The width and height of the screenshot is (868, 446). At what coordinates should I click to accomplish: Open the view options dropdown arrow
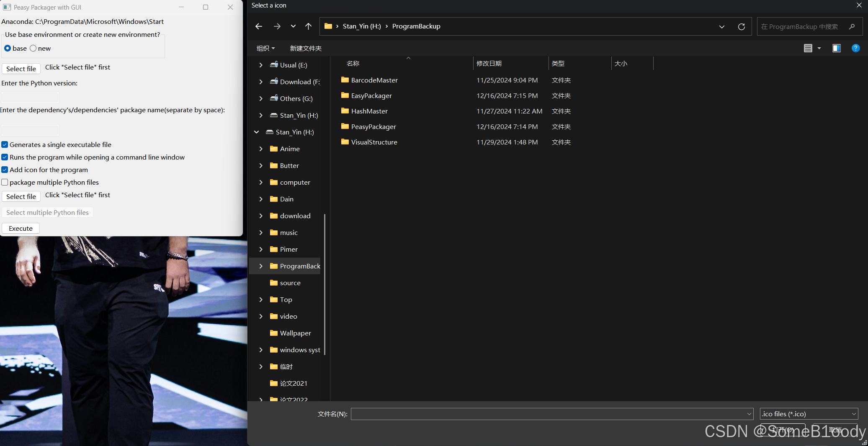[x=819, y=48]
